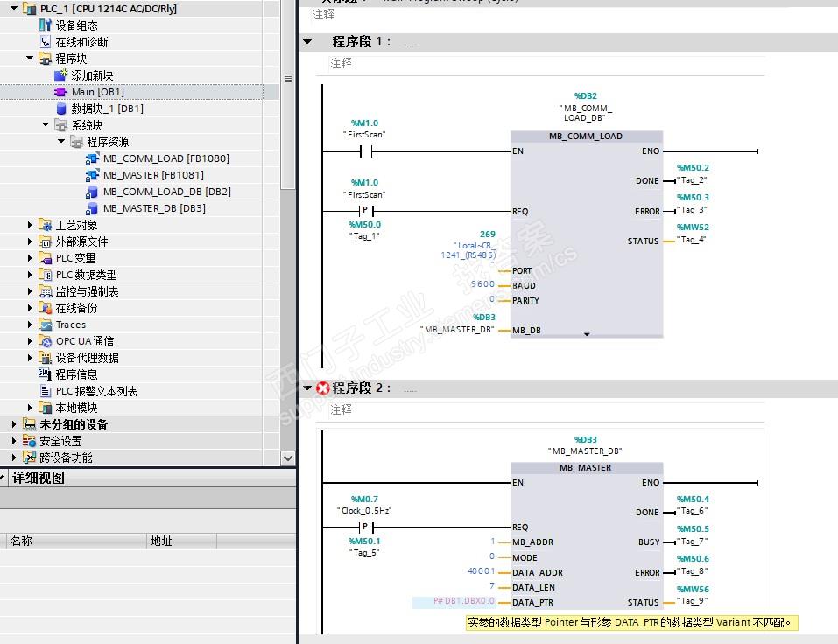Viewport: 838px width, 644px height.
Task: Expand the 工艺对象 folder arrow
Action: pos(30,225)
